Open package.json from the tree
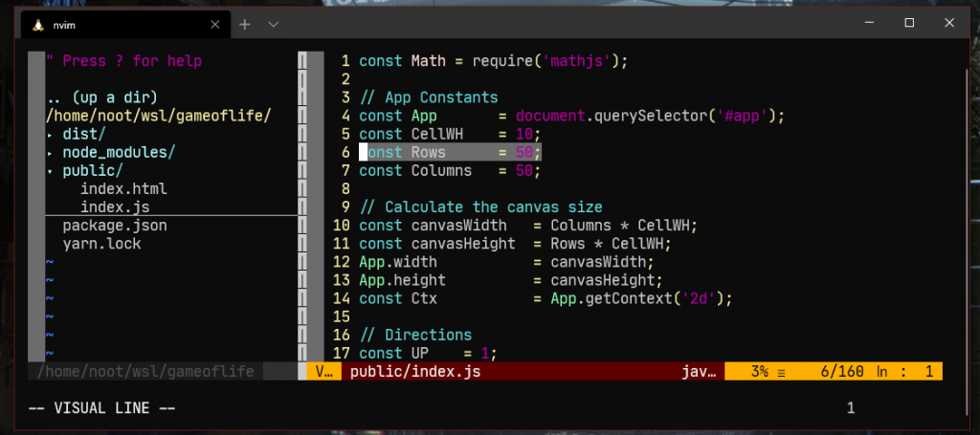980x435 pixels. pos(115,226)
